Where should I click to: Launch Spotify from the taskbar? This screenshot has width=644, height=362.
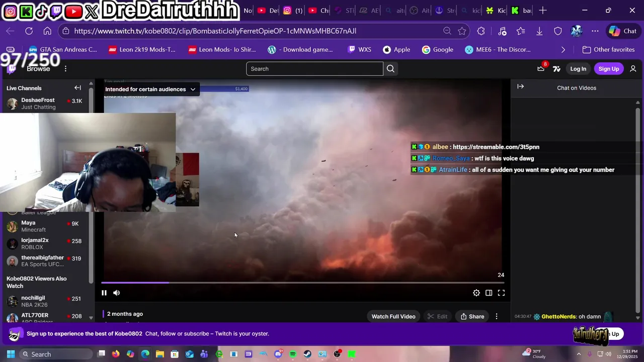[293, 354]
